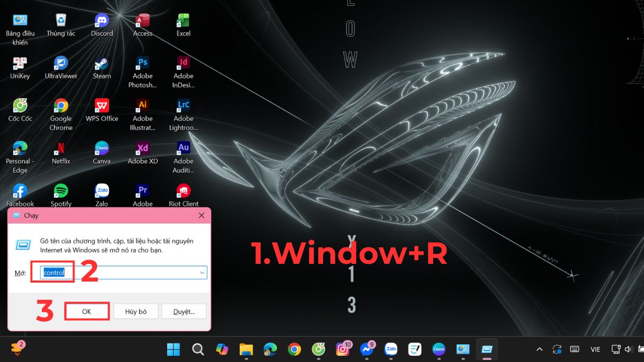
Task: Expand the Mở dropdown in the Run dialog
Action: point(202,272)
